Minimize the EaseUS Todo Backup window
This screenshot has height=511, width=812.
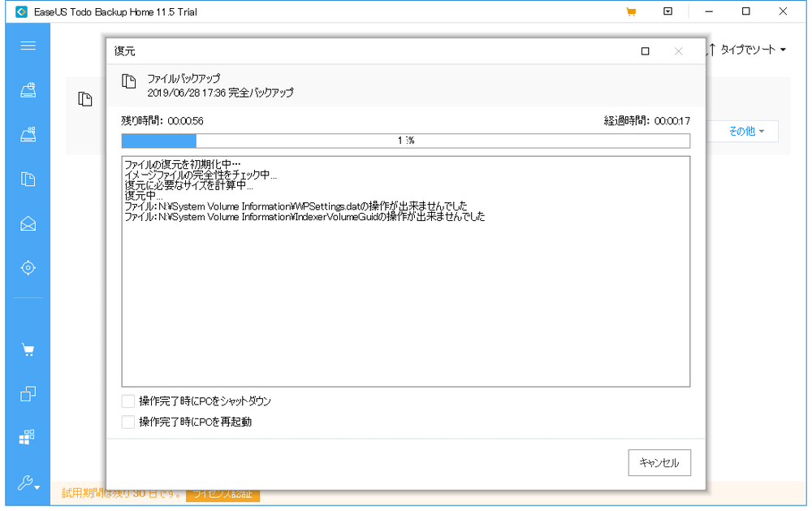[x=709, y=11]
